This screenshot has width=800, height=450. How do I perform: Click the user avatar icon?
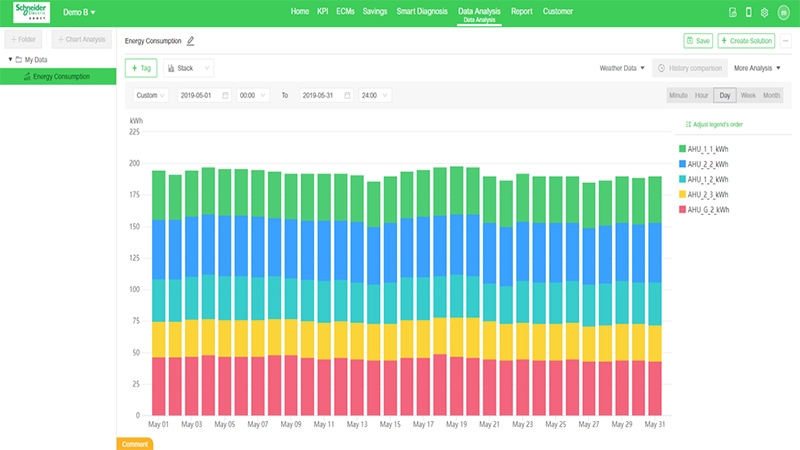tap(783, 12)
